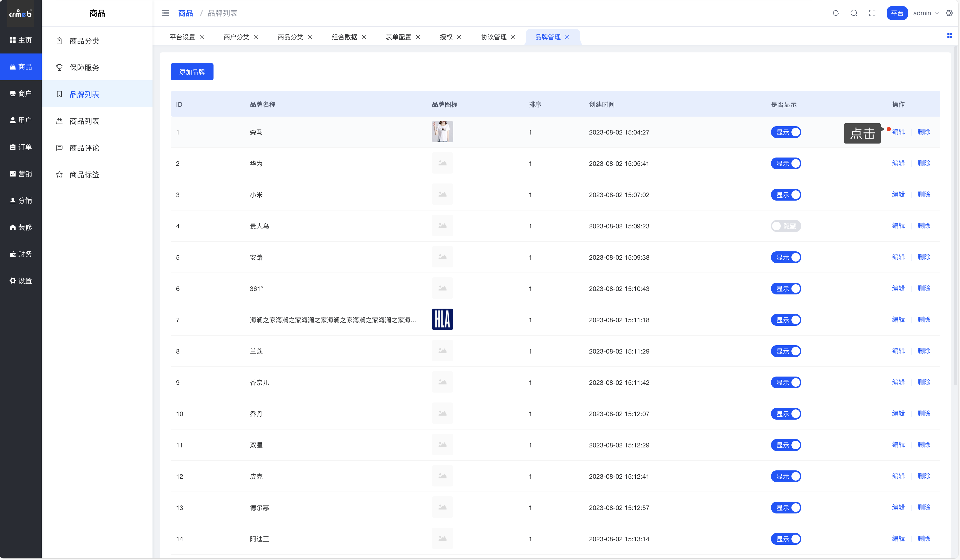Click 删除 link for brand 安踏

pos(923,257)
